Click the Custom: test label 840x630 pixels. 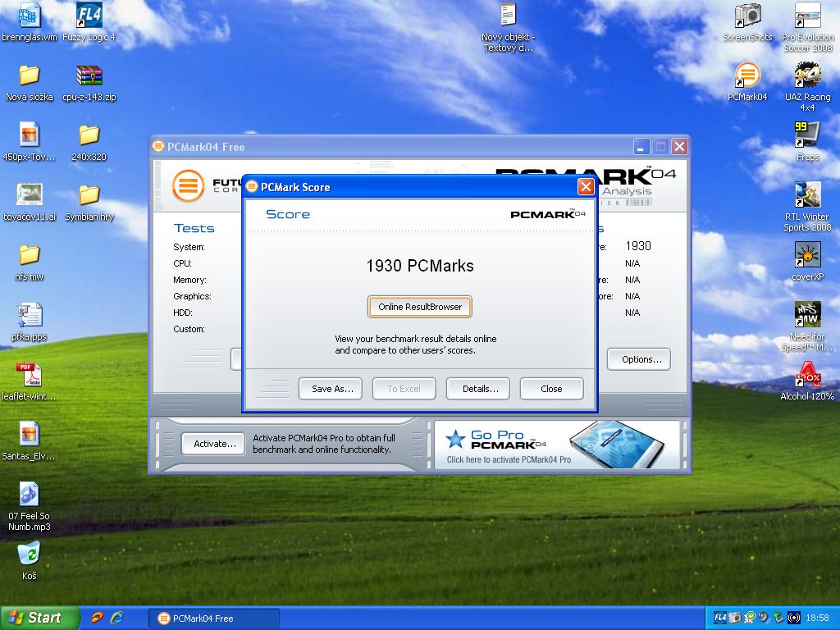pos(189,329)
